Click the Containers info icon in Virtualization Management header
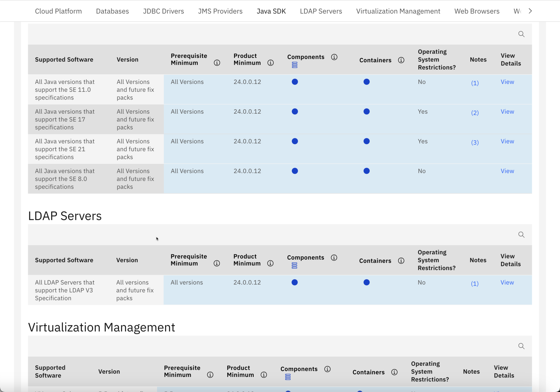 click(x=394, y=372)
